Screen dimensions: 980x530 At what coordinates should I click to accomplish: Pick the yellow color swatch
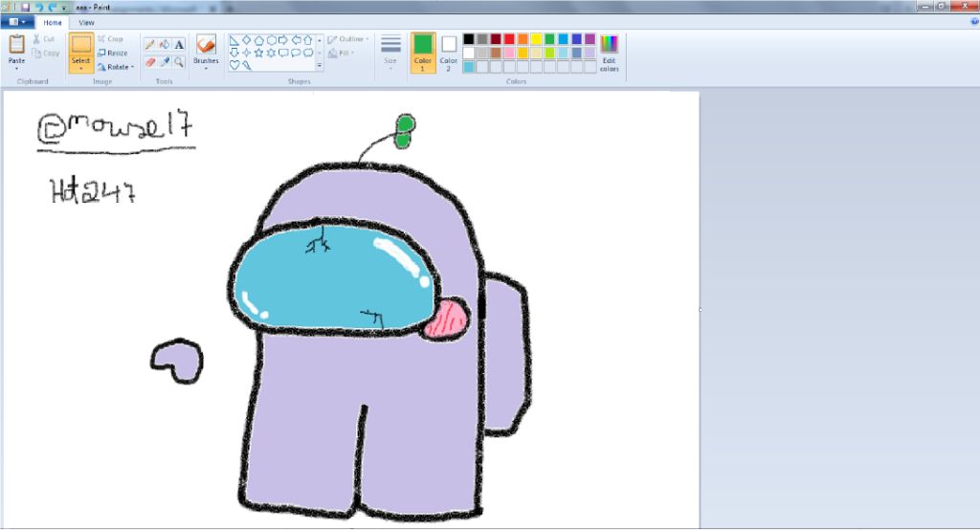(536, 39)
